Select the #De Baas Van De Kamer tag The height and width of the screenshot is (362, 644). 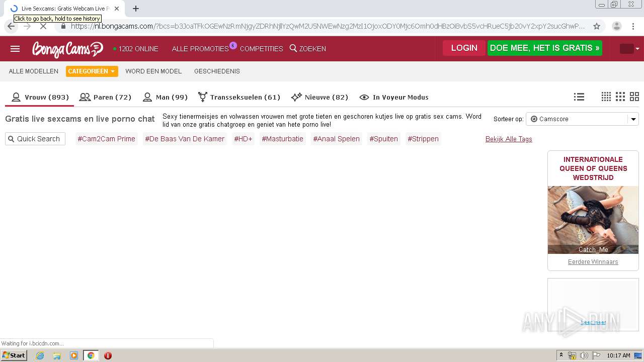(185, 139)
